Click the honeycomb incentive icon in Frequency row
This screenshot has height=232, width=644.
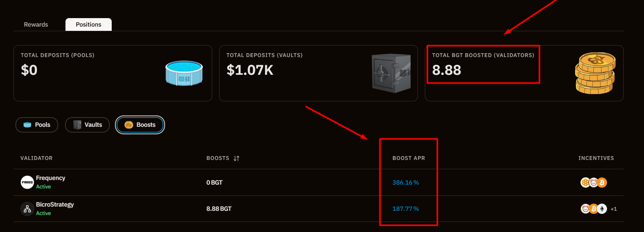(x=585, y=182)
